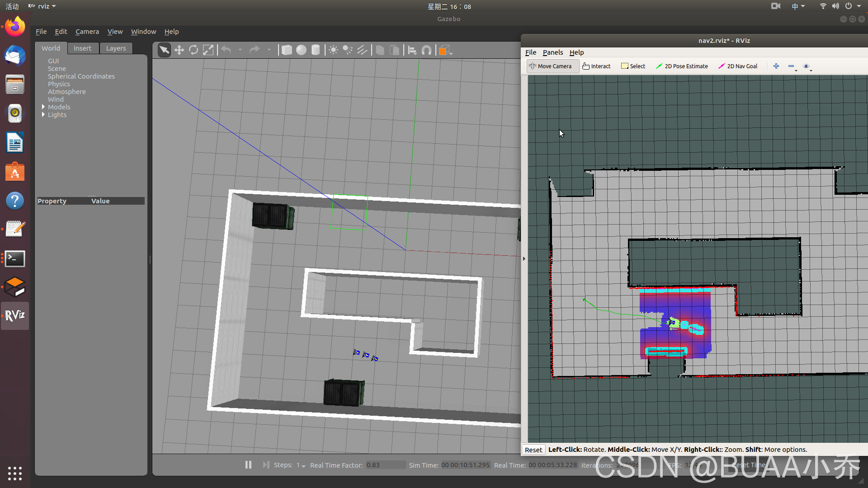Screen dimensions: 868x488
Task: Switch to the Insert tab
Action: (x=82, y=48)
